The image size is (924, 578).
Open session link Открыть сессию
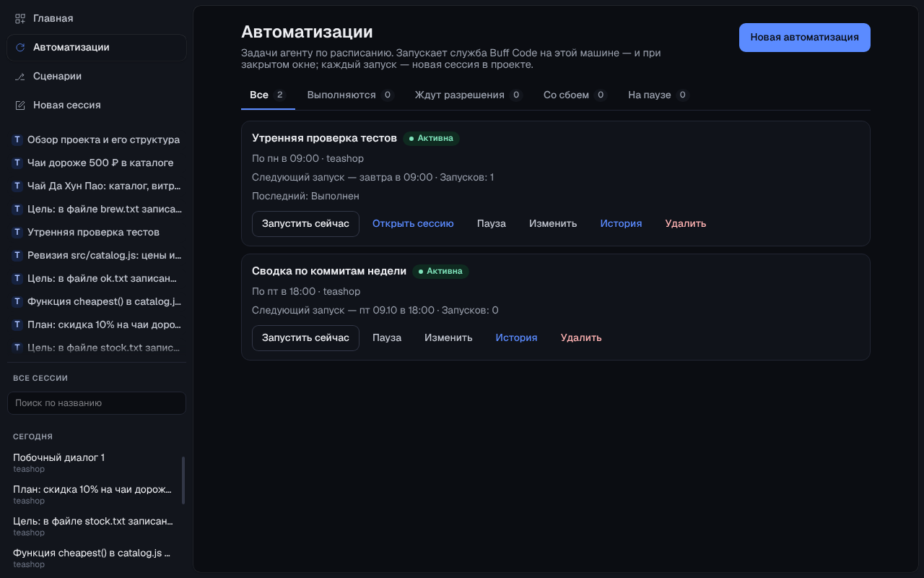click(x=413, y=224)
